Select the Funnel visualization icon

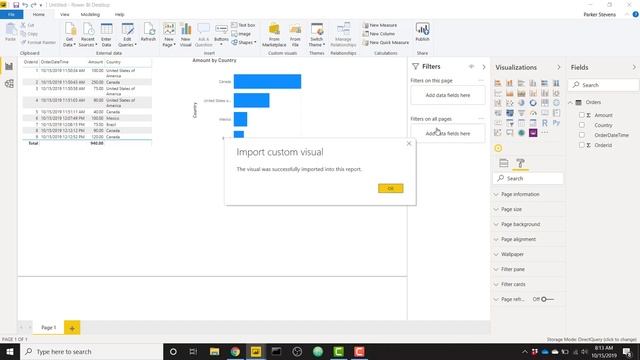521,113
